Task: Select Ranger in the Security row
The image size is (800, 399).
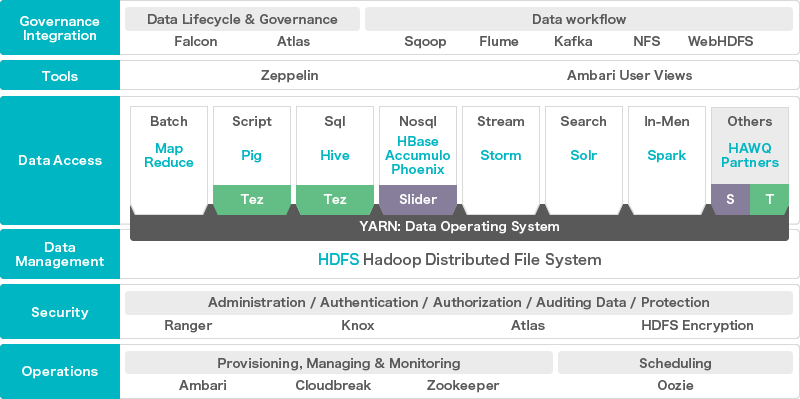Action: click(x=188, y=326)
